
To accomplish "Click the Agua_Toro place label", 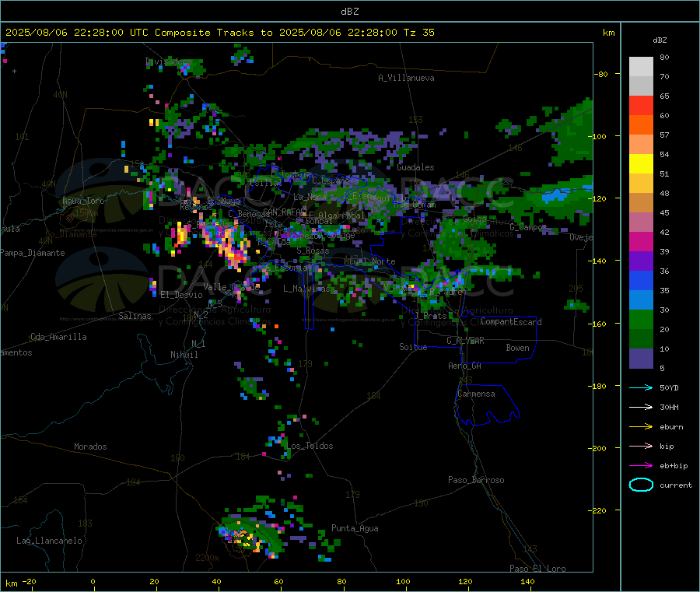I will pos(83,201).
